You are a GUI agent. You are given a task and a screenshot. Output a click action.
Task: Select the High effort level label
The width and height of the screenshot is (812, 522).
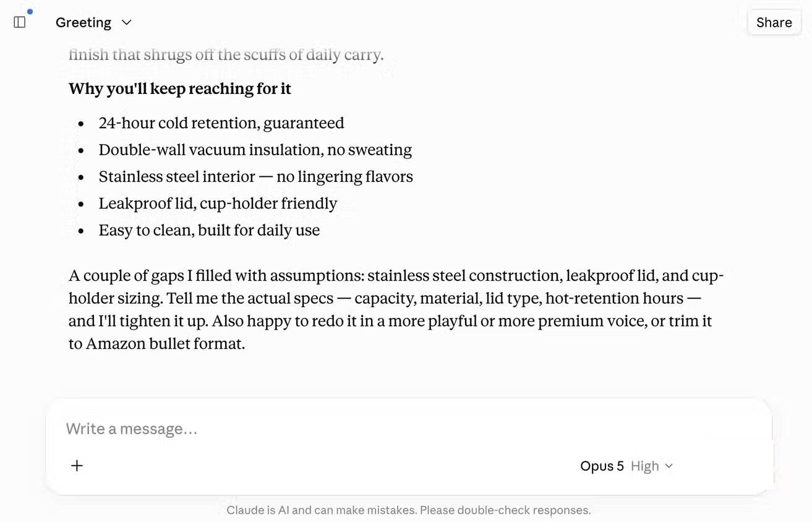click(644, 466)
